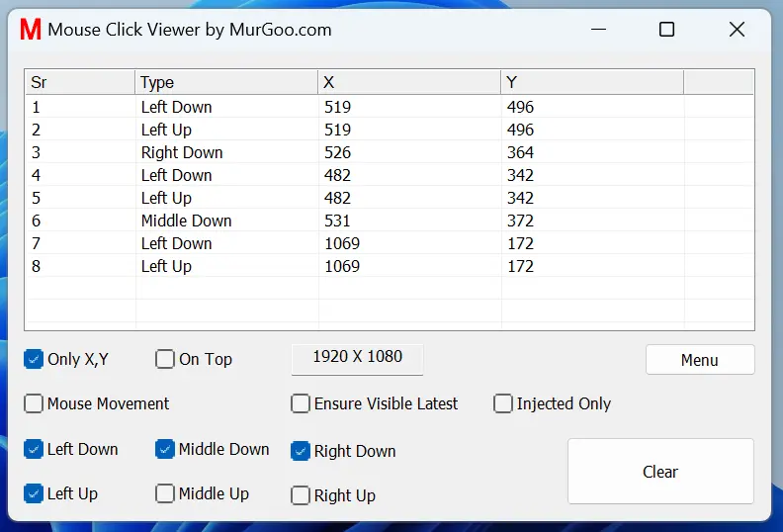Select row 1 Left Down entry
Screen dimensions: 783x532
(390, 107)
